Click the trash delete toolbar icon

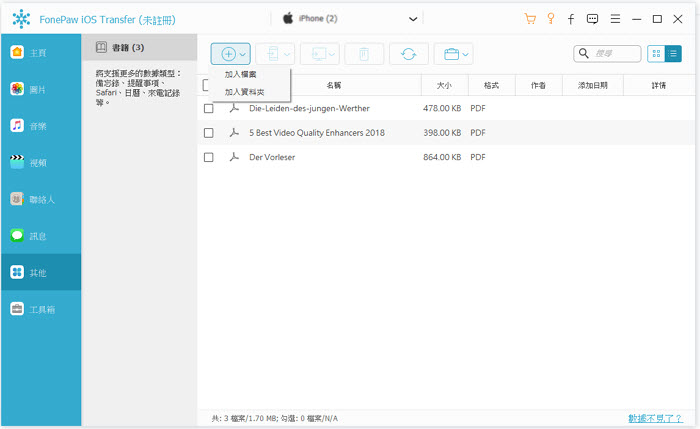[x=364, y=54]
